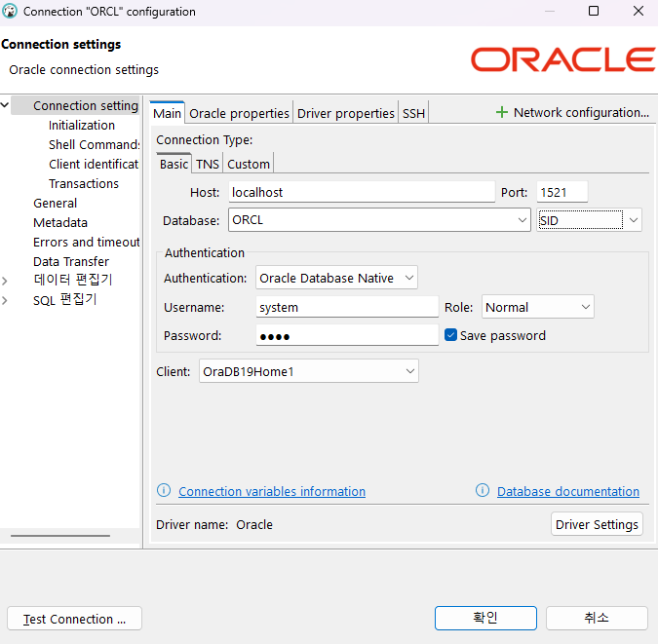Open the Client OraDB19Home1 dropdown
The width and height of the screenshot is (658, 644).
click(x=308, y=371)
